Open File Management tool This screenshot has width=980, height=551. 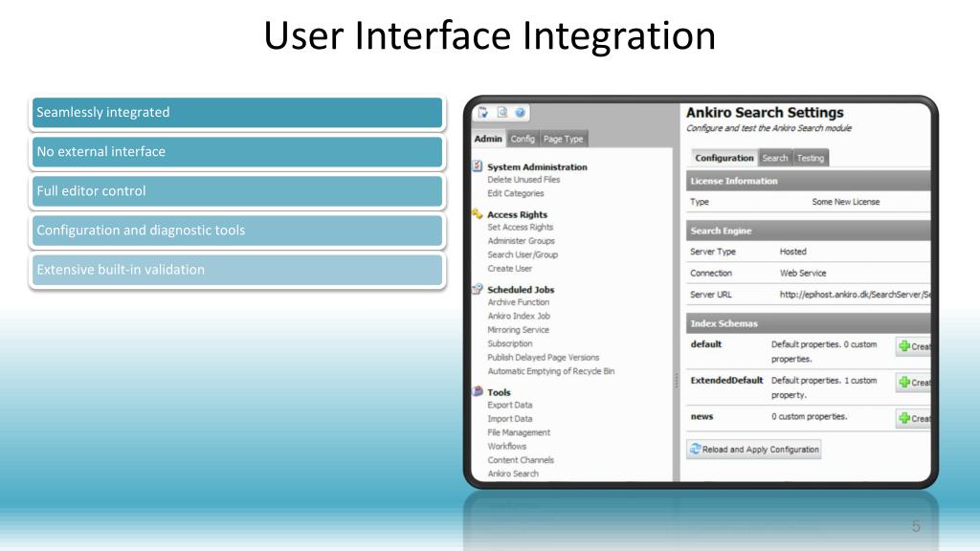coord(519,432)
